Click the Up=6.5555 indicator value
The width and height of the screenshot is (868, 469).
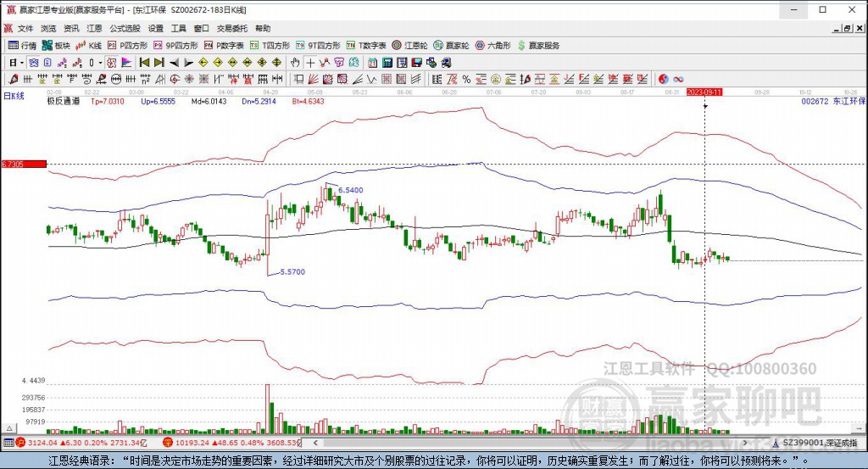click(x=158, y=101)
